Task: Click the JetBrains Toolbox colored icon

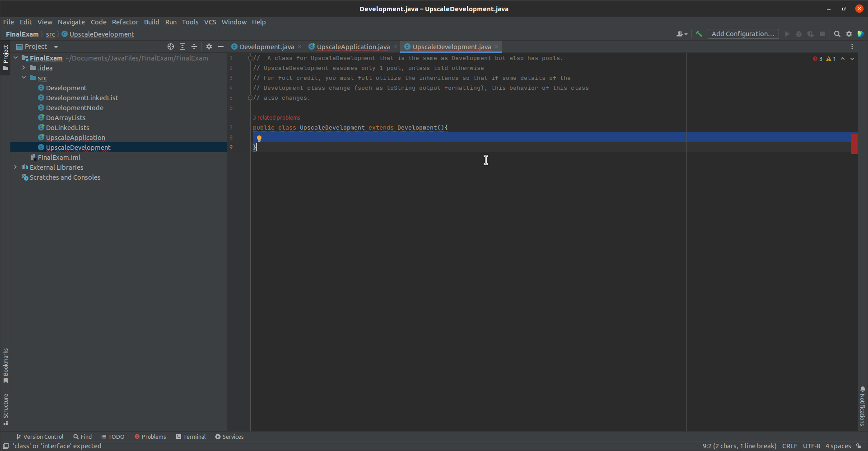Action: tap(861, 34)
